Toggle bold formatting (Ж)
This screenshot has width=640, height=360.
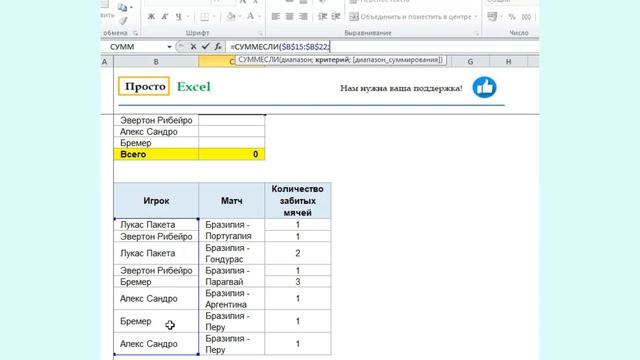click(151, 17)
